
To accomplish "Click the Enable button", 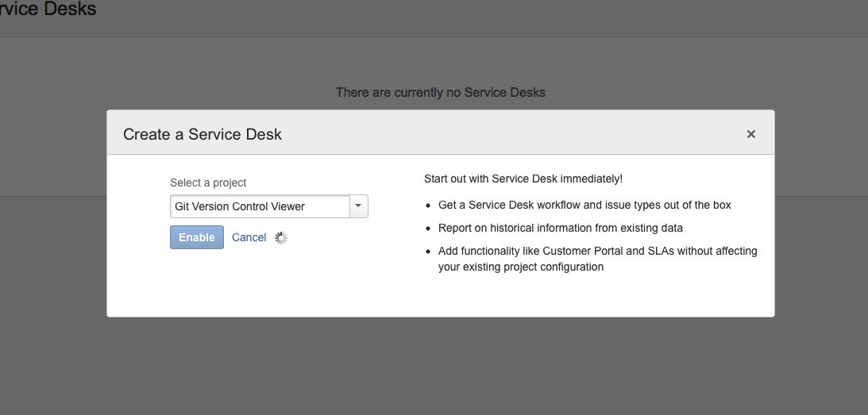I will coord(197,237).
